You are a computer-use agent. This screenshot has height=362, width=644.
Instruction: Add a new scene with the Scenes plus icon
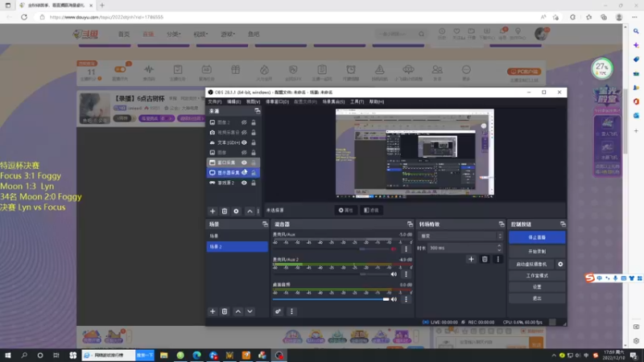tap(213, 311)
